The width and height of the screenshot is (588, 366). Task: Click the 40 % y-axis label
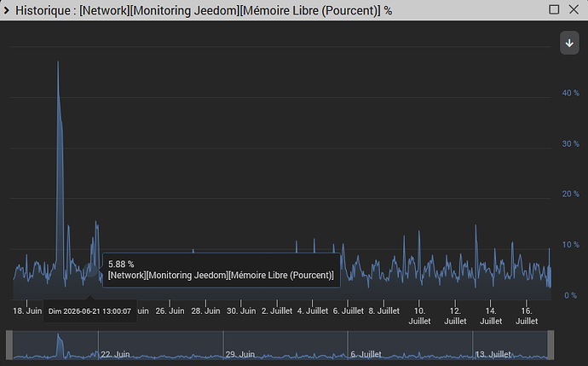coord(570,93)
